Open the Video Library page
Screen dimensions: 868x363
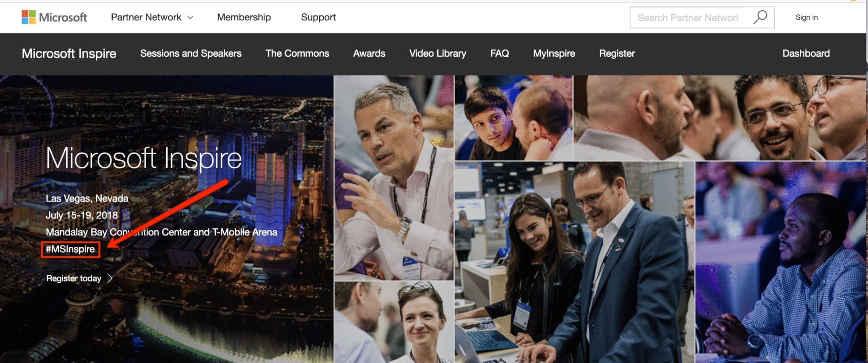click(x=438, y=53)
